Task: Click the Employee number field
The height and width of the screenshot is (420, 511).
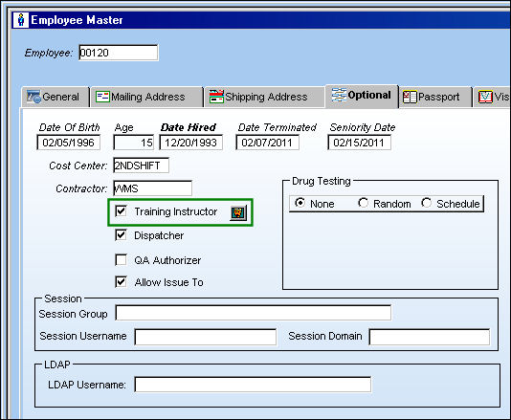Action: click(119, 53)
